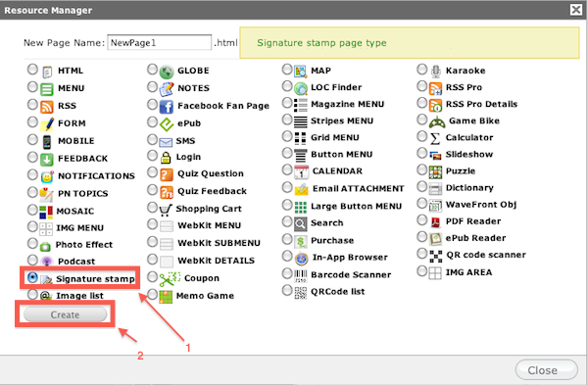Image resolution: width=588 pixels, height=385 pixels.
Task: Click the Close button at bottom right
Action: pyautogui.click(x=547, y=370)
